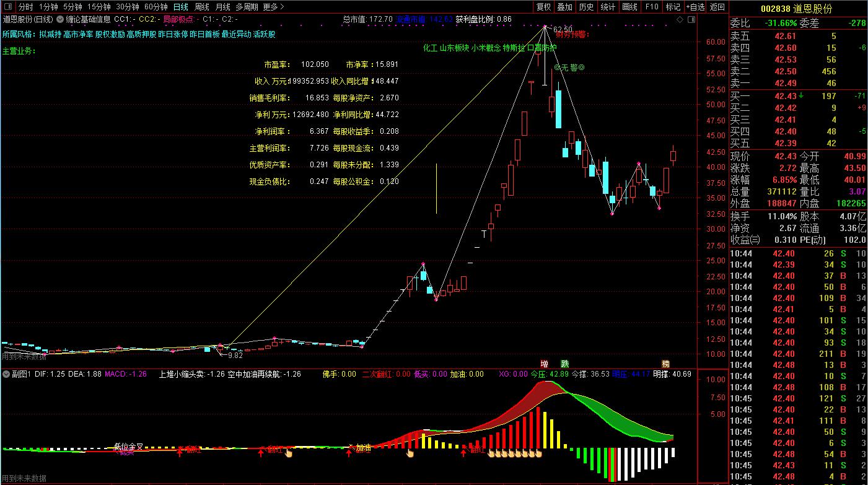The width and height of the screenshot is (868, 485).
Task: Click the 获利盘比例 0.86 readout
Action: (x=484, y=19)
